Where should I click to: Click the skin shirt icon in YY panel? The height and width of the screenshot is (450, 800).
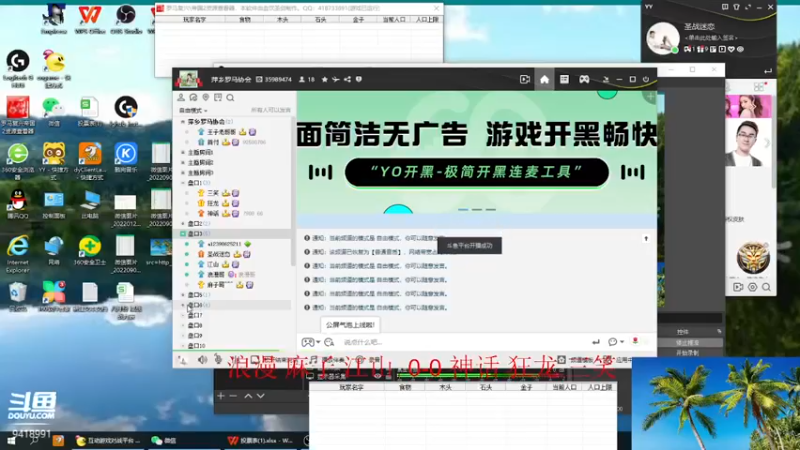(x=736, y=7)
